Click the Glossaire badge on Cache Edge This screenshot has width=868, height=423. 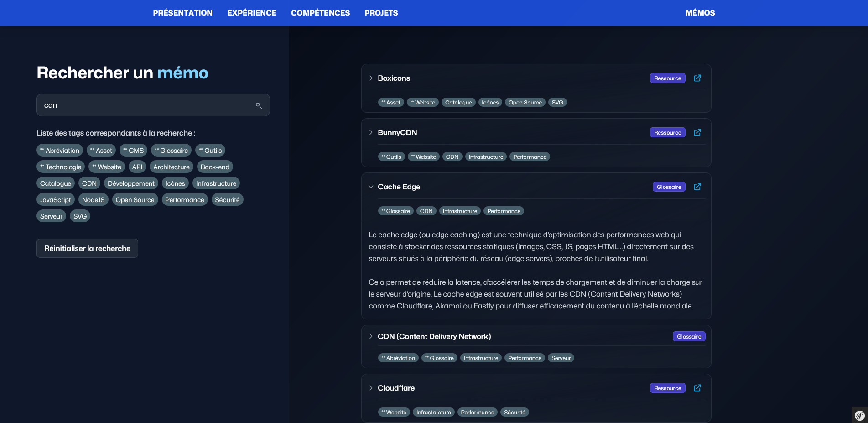click(x=669, y=187)
